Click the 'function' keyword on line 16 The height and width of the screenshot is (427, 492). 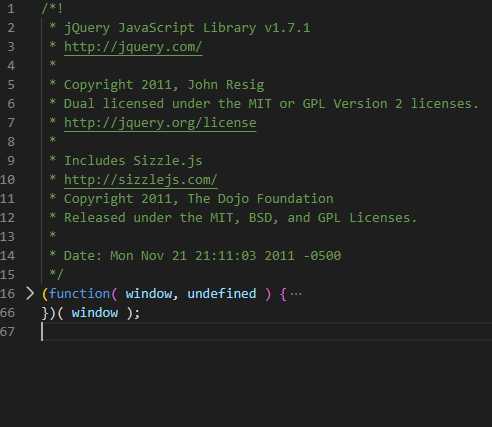79,294
